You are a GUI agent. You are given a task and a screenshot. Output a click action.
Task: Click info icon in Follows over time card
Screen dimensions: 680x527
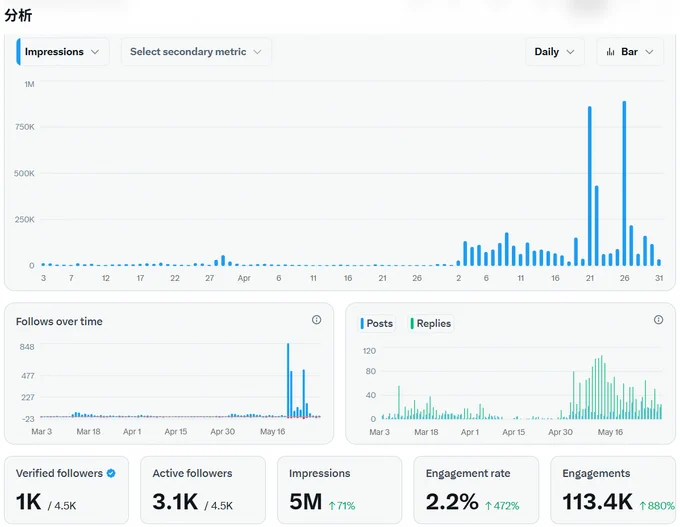(x=317, y=320)
